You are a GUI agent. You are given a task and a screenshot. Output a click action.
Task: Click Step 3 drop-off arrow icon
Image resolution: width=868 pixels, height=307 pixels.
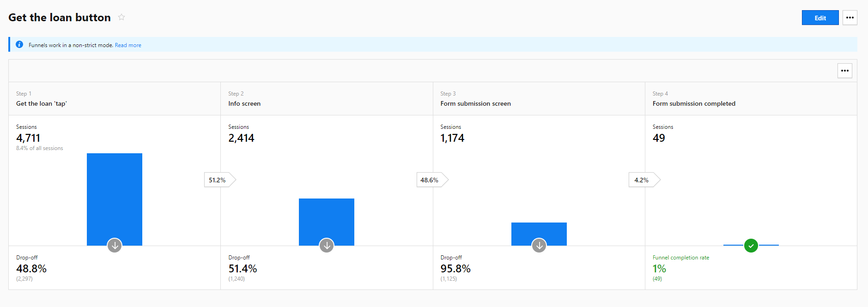pos(539,245)
